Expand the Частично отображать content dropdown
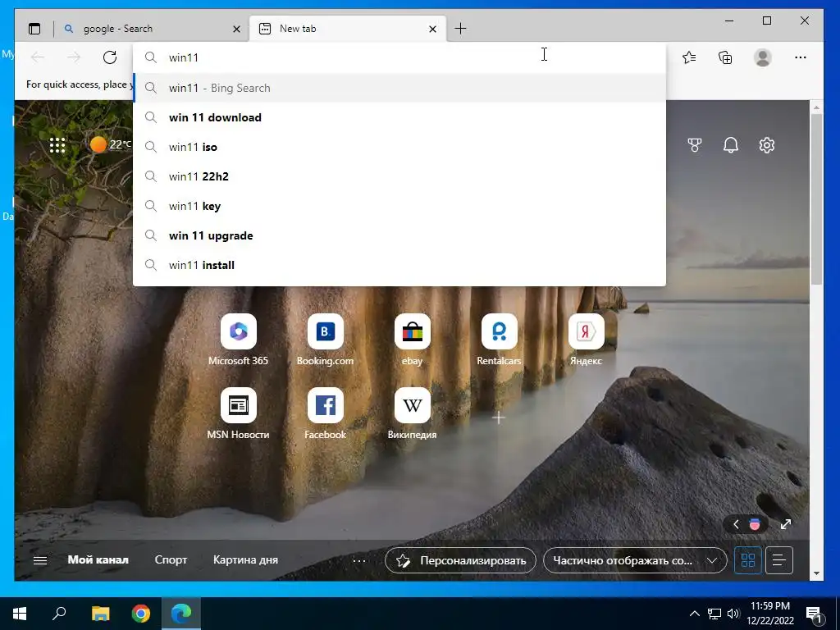Viewport: 840px width, 630px height. pyautogui.click(x=635, y=560)
